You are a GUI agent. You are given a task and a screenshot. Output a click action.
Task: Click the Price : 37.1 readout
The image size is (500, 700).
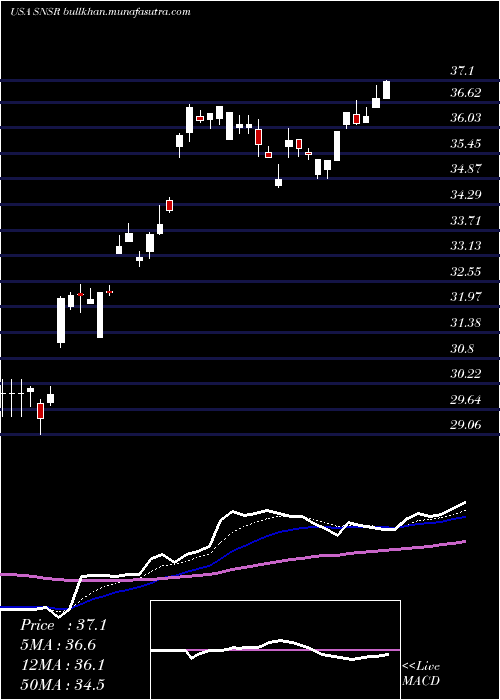(63, 625)
